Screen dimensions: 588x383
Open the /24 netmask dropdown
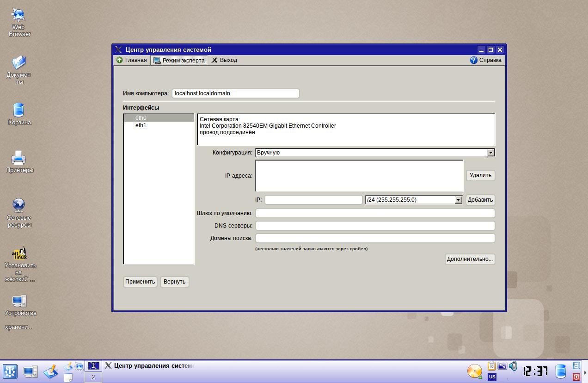click(458, 200)
